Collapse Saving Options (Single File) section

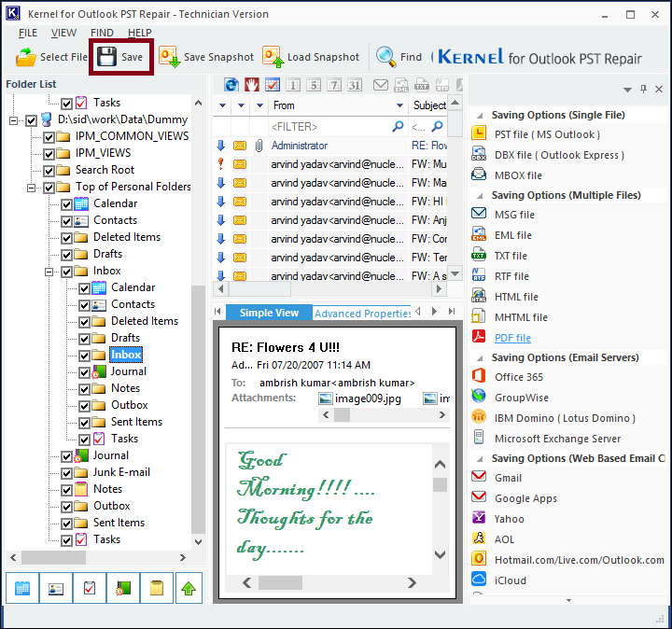click(480, 116)
